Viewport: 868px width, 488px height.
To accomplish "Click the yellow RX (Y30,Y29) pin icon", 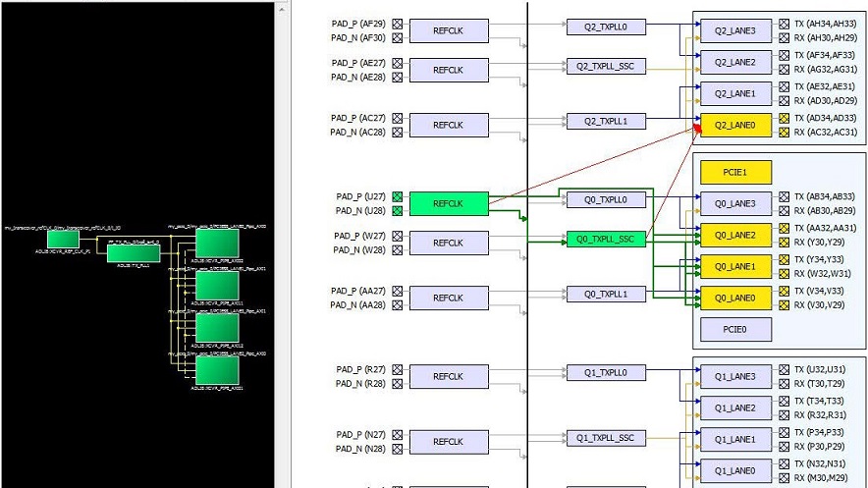I will (x=783, y=243).
